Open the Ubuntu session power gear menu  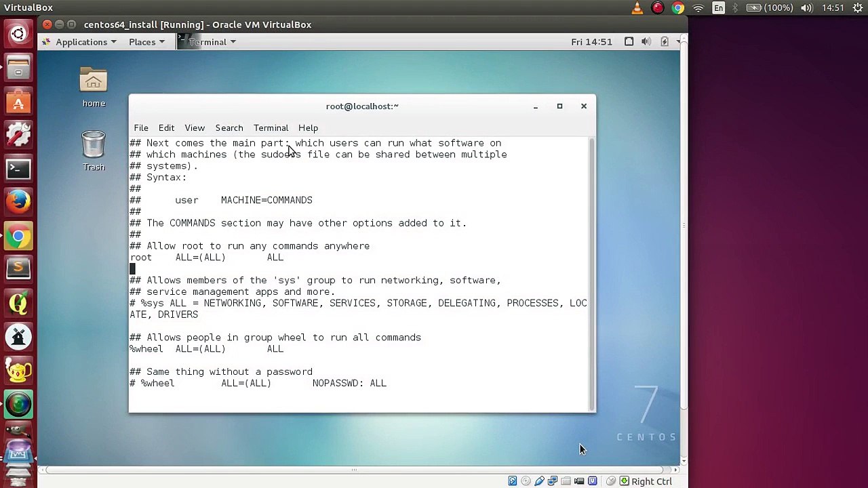click(856, 8)
